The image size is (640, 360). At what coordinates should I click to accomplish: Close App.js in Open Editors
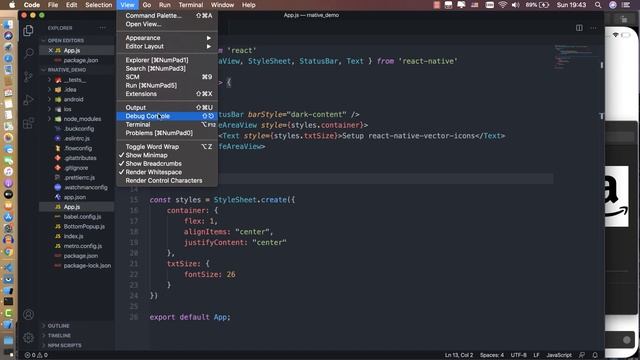point(51,50)
